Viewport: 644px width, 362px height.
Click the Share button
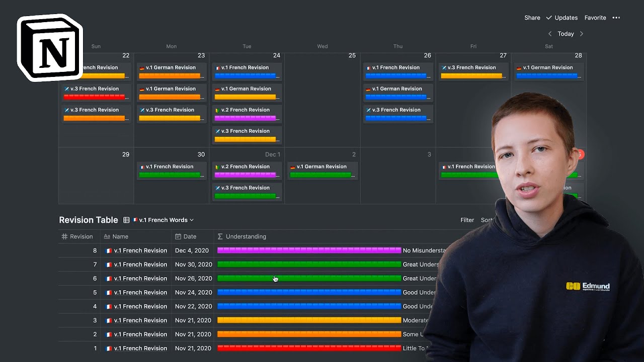tap(532, 18)
